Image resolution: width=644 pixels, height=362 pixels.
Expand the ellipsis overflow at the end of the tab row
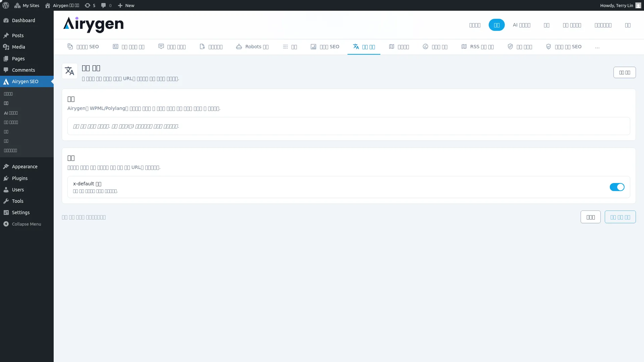(597, 47)
